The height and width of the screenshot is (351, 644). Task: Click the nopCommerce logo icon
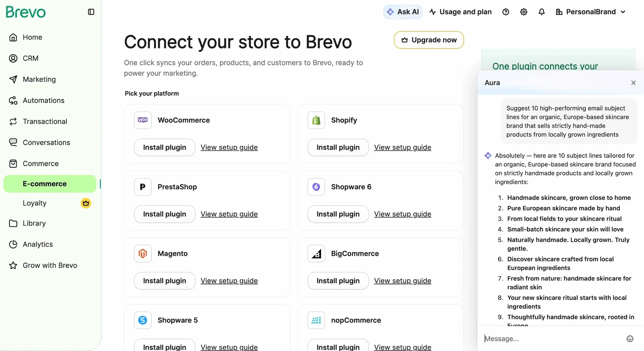pos(316,320)
